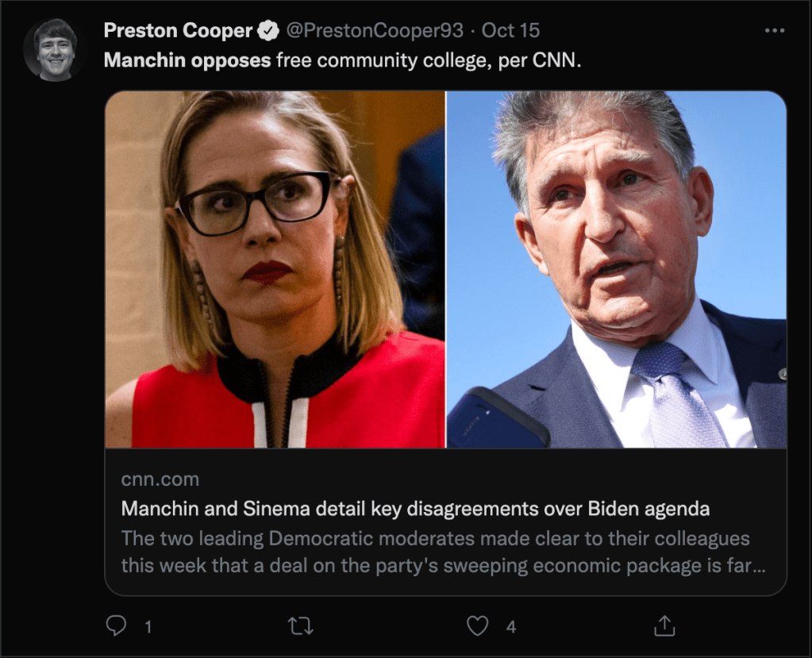This screenshot has height=658, width=812.
Task: Click the article description starting "The two leading"
Action: pyautogui.click(x=435, y=551)
